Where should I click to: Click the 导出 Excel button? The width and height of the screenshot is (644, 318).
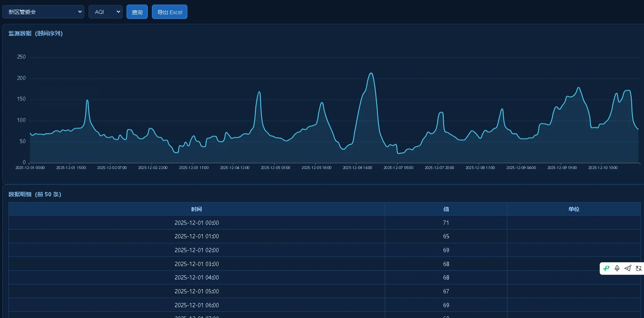click(170, 12)
